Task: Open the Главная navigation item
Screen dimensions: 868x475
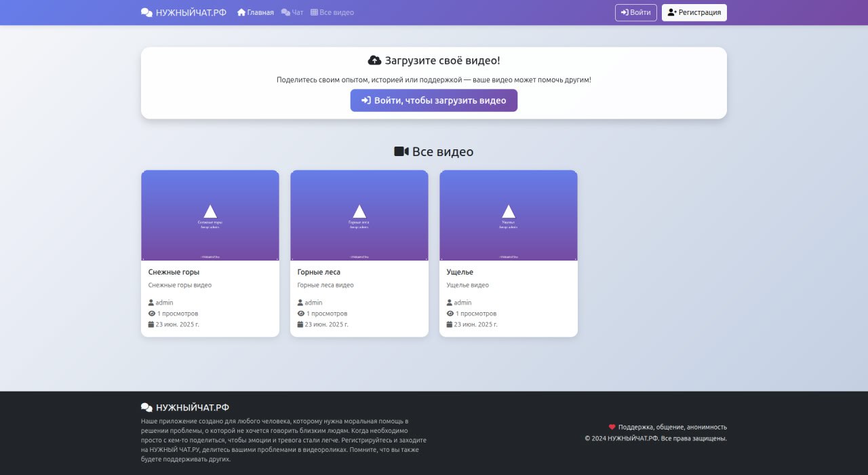Action: click(256, 12)
